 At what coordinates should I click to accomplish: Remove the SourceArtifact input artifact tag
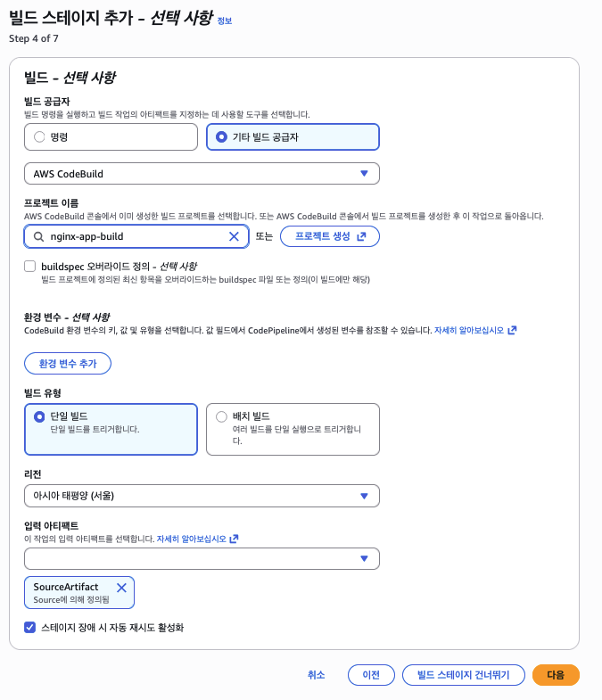(x=121, y=587)
